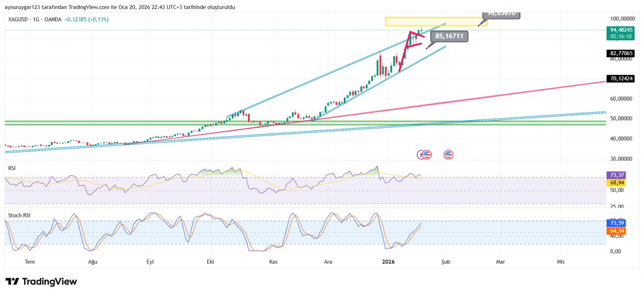Click the TradingView logo at bottom left
Viewport: 644px width, 295px height.
[x=41, y=281]
